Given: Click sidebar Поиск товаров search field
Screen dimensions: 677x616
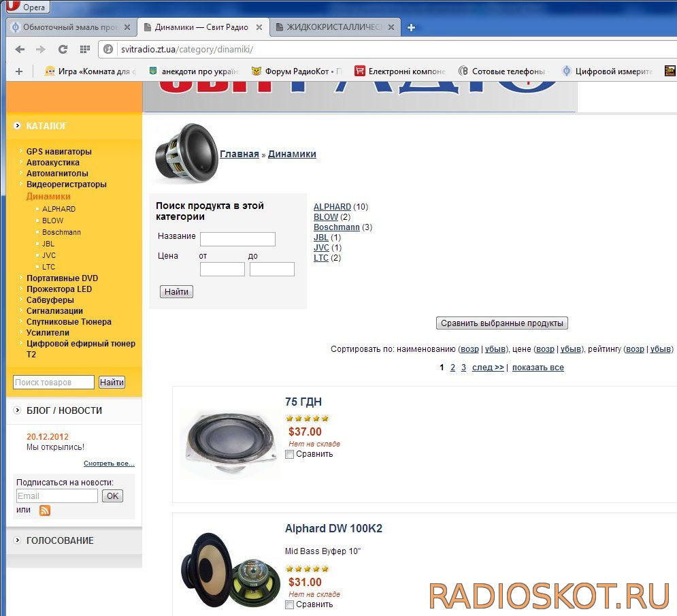Looking at the screenshot, I should coord(54,383).
